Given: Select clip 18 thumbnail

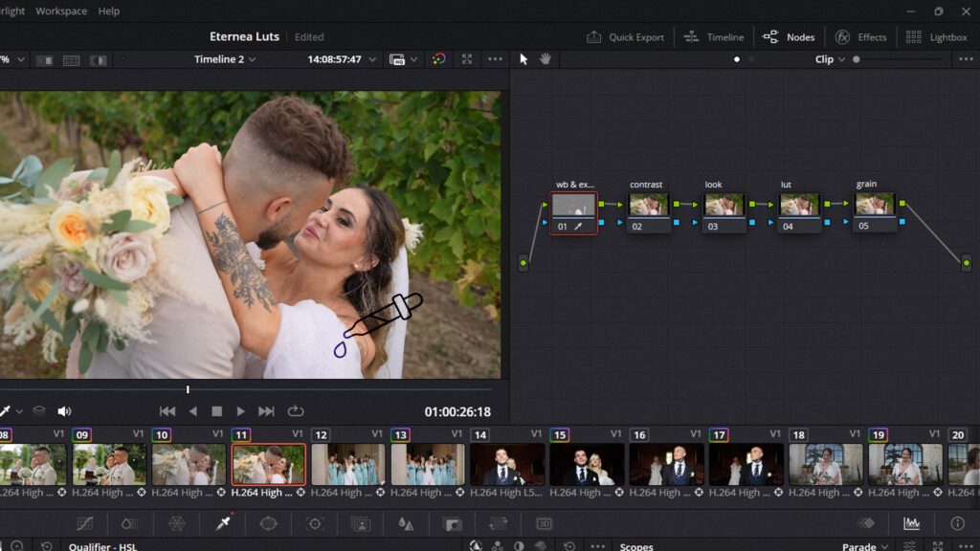Looking at the screenshot, I should pyautogui.click(x=826, y=464).
